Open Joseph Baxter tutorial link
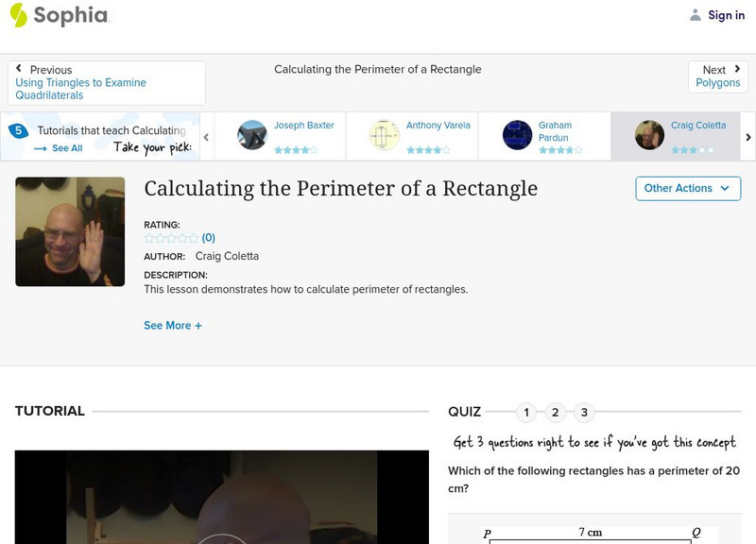Image resolution: width=756 pixels, height=544 pixels. coord(303,126)
